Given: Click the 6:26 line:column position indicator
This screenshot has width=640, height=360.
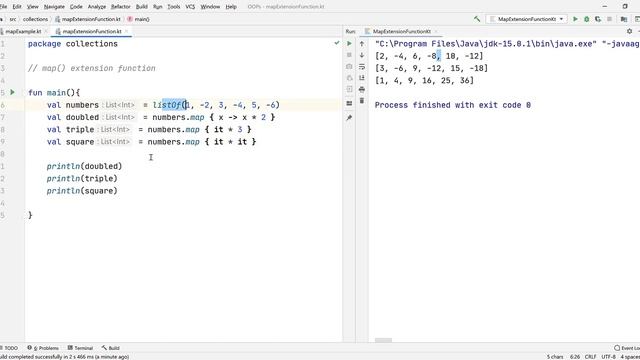Looking at the screenshot, I should click(x=575, y=356).
